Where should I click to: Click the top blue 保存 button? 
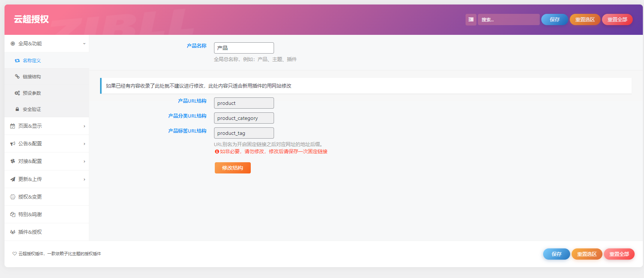pos(554,19)
